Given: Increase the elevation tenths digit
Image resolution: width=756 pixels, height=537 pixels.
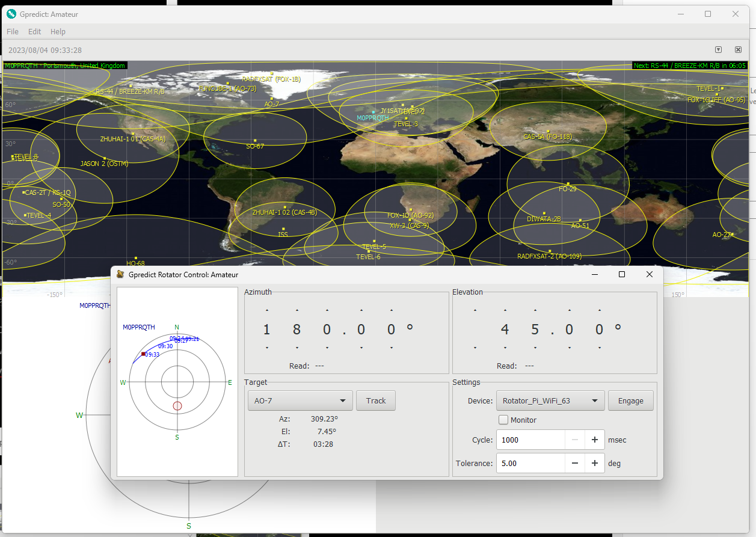Looking at the screenshot, I should (570, 310).
